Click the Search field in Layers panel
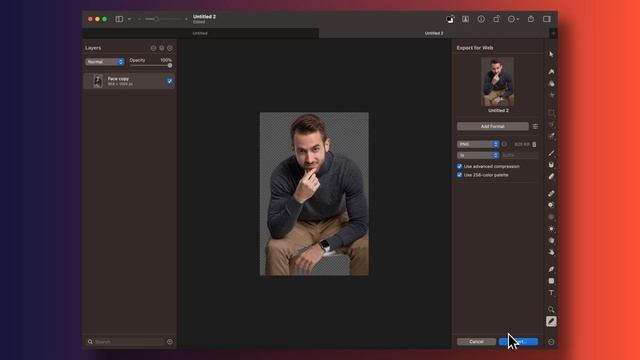 point(125,342)
